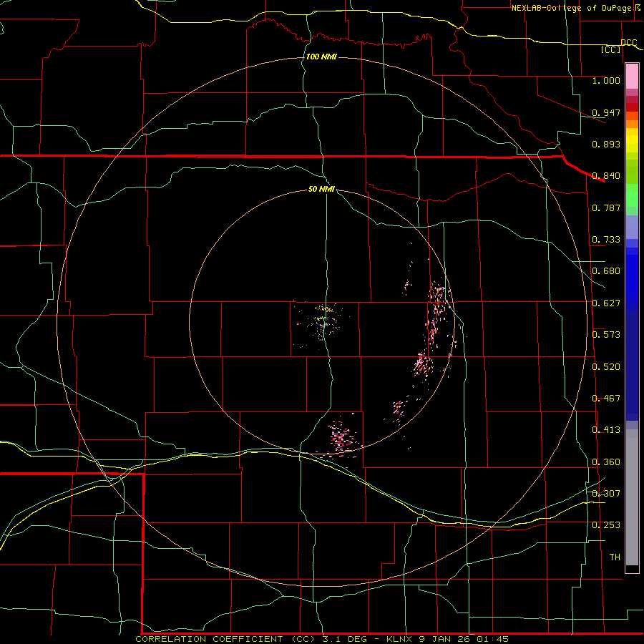This screenshot has width=644, height=644.
Task: Click the pink echo cluster south of center
Action: [342, 438]
